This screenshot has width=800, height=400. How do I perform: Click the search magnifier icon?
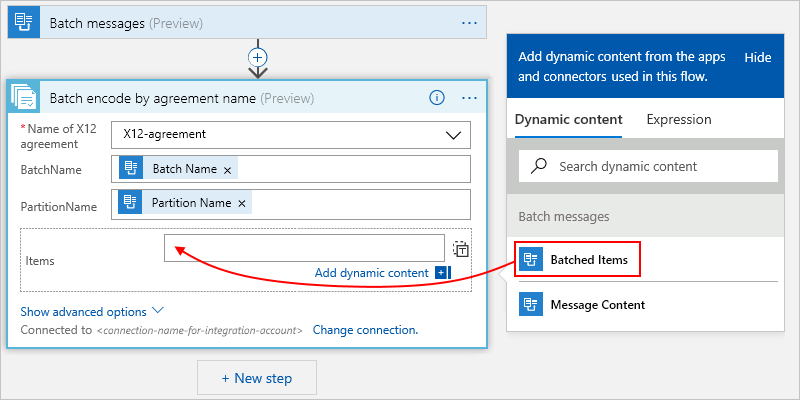pyautogui.click(x=539, y=166)
